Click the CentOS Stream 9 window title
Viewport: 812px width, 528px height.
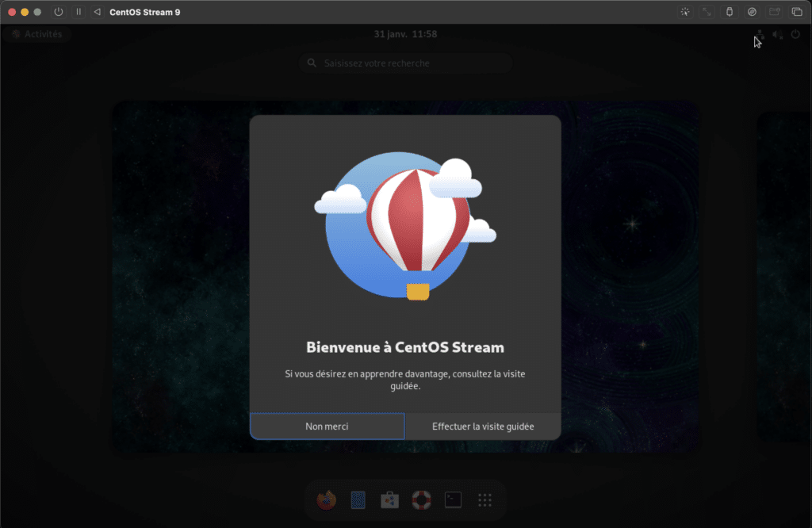tap(145, 12)
